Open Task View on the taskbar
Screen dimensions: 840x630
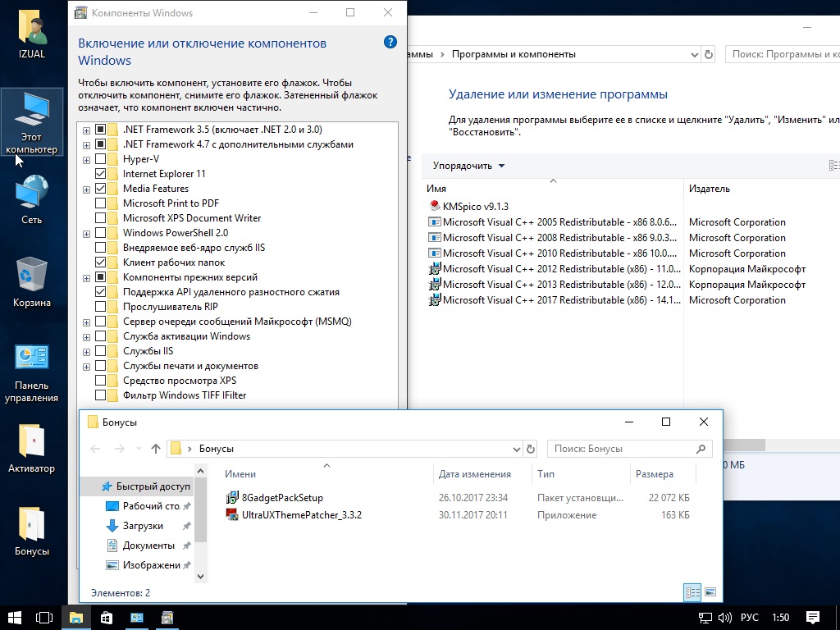tap(44, 618)
